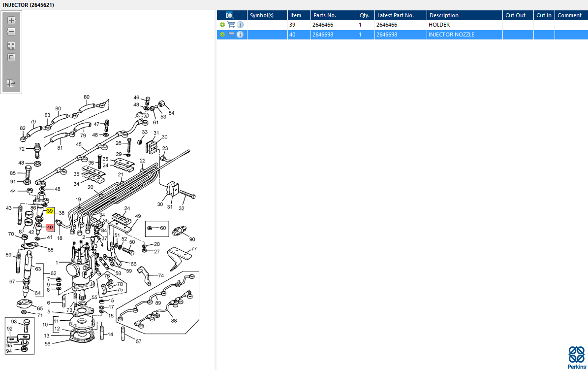The image size is (588, 370).
Task: Click callout 57 near the stud
Action: click(139, 341)
